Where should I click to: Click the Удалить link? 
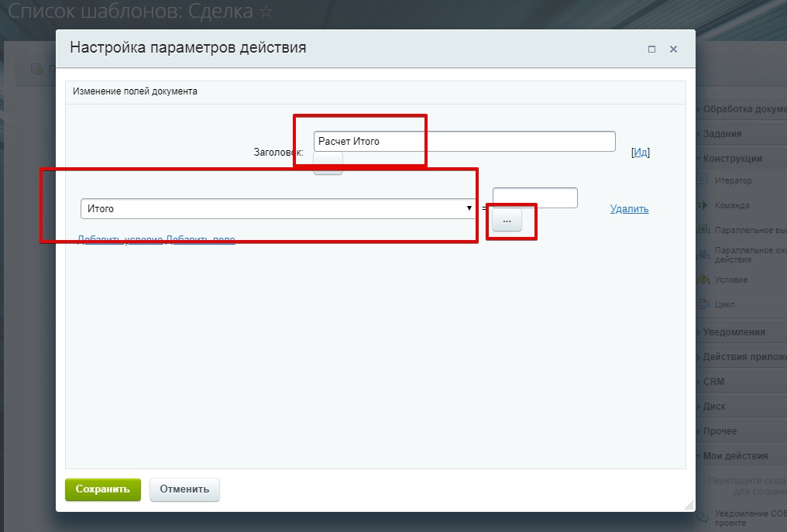pyautogui.click(x=630, y=208)
